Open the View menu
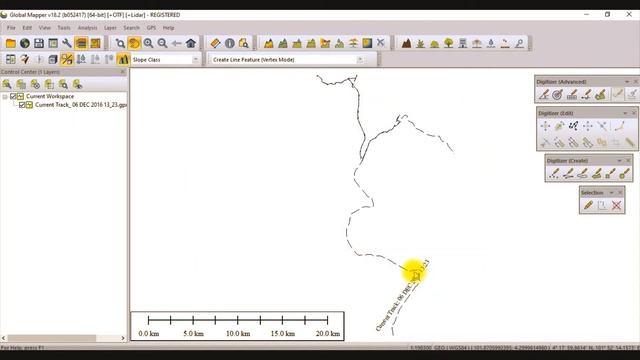The height and width of the screenshot is (360, 640). (45, 28)
